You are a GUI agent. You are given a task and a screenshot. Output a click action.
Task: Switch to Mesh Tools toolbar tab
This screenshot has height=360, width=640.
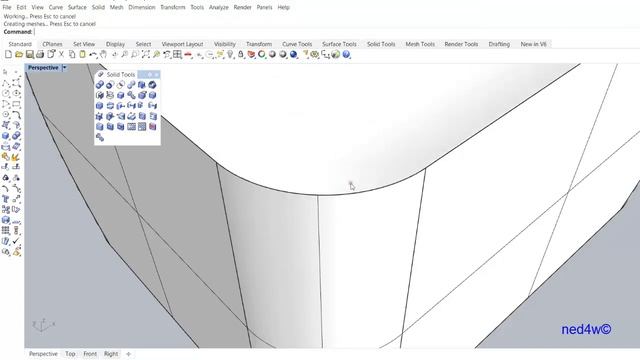pyautogui.click(x=420, y=44)
